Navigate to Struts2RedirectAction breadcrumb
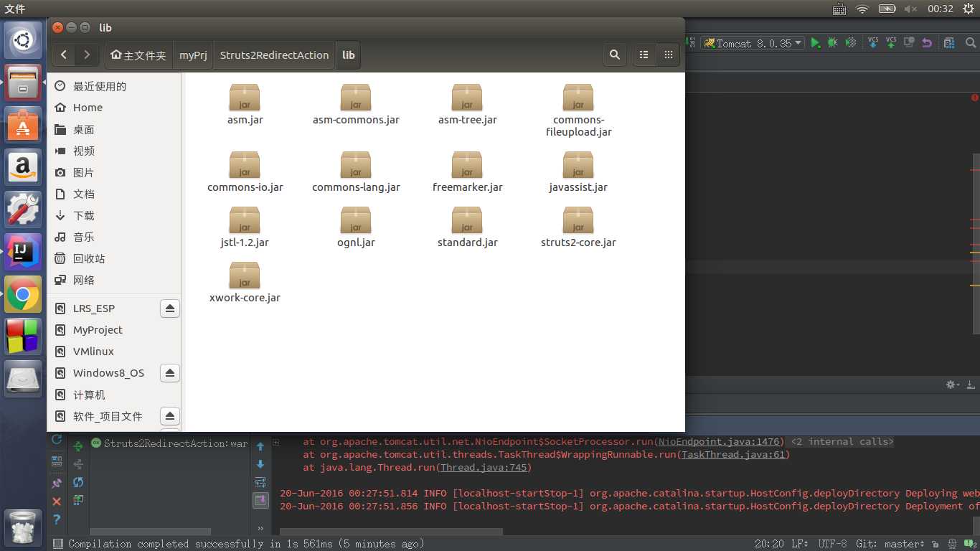The image size is (980, 551). (x=274, y=55)
